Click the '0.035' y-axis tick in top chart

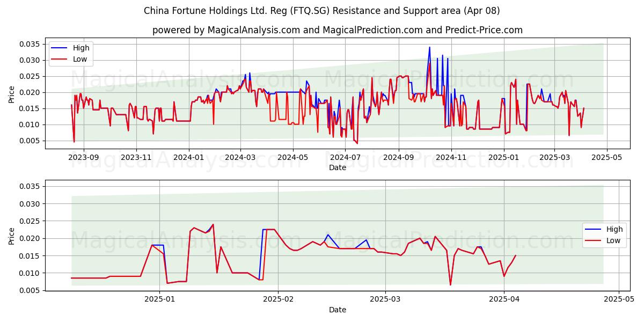coord(31,44)
